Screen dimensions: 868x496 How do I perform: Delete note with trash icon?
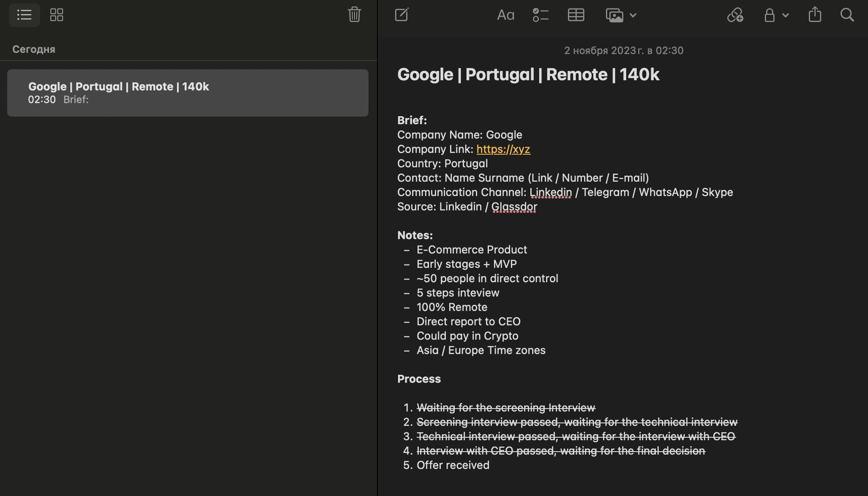click(354, 15)
